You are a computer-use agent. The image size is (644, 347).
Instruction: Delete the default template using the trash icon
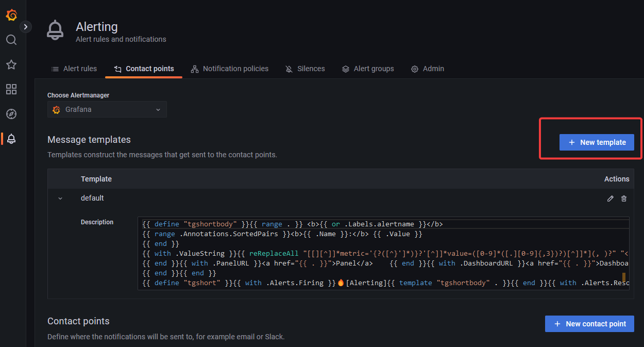(x=623, y=198)
